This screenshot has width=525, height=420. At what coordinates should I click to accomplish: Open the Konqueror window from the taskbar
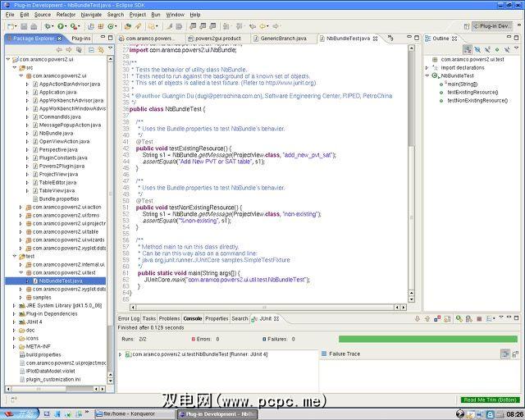pyautogui.click(x=131, y=413)
